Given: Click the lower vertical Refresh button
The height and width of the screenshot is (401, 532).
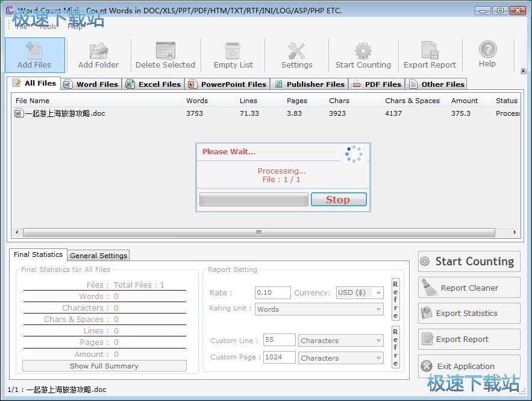Looking at the screenshot, I should (396, 347).
